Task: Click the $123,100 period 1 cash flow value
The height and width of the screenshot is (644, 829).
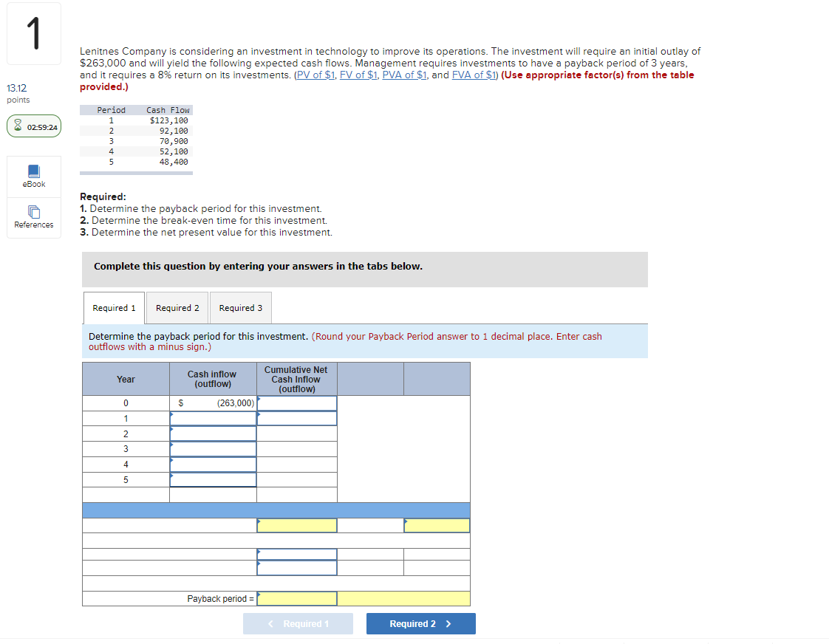Action: click(168, 120)
